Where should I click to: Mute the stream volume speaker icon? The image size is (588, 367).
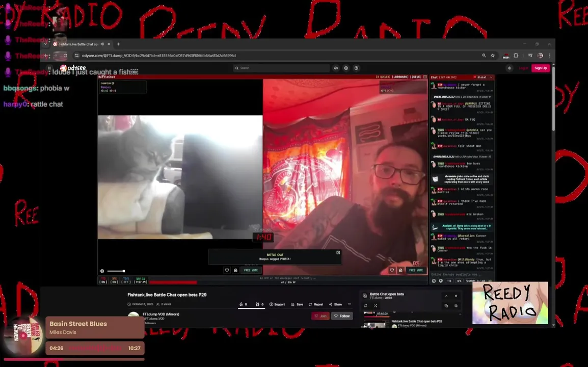[102, 271]
